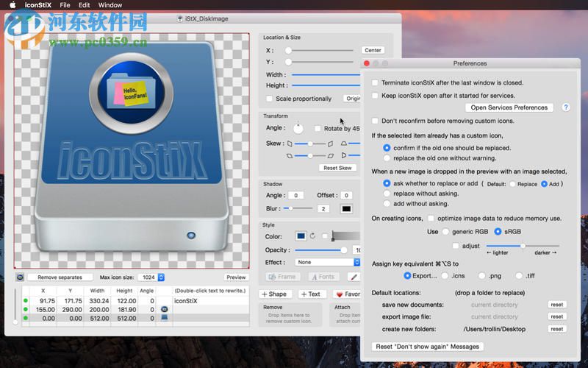Click the small icon left of Remove separates
The height and width of the screenshot is (368, 588).
coord(19,277)
